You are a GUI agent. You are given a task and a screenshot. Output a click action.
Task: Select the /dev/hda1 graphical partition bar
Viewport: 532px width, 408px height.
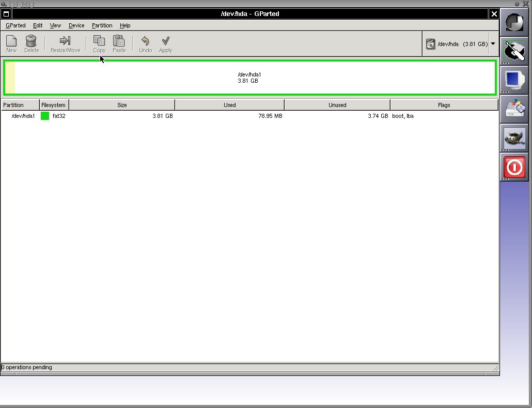click(250, 78)
